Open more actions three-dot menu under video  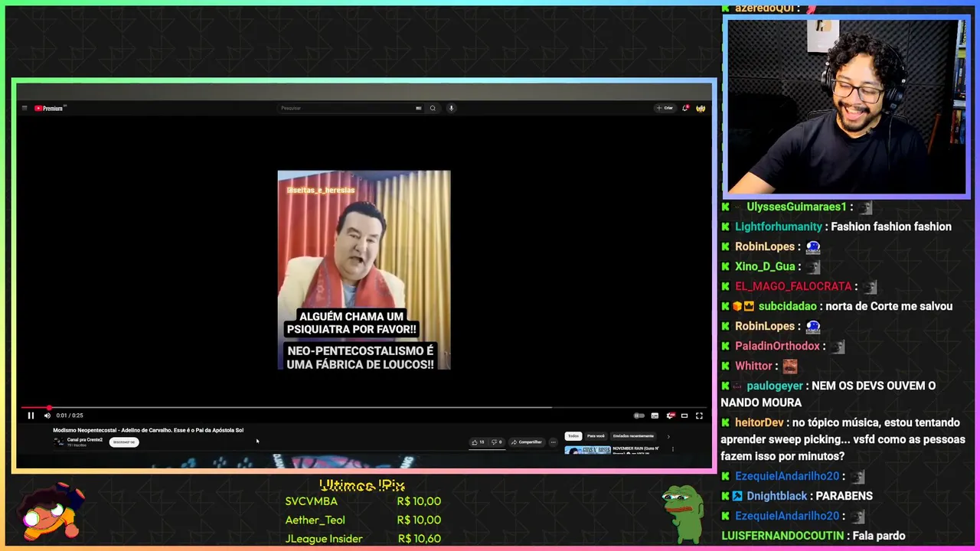tap(553, 442)
